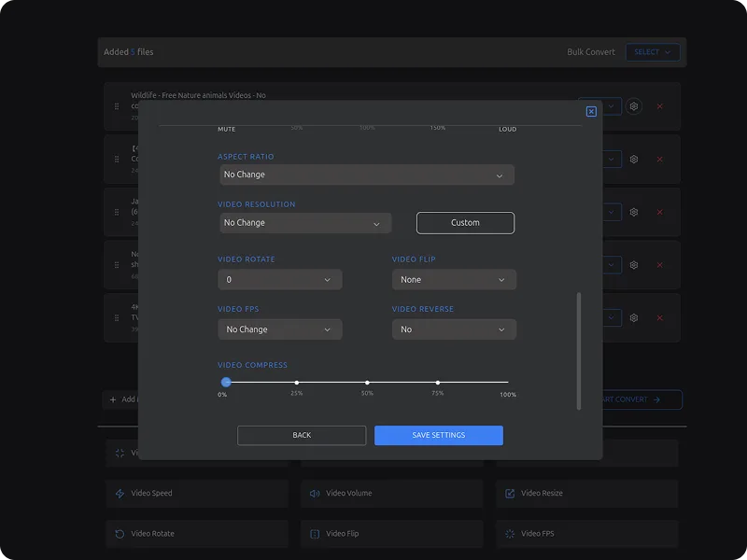Set Video Reverse dropdown to Yes
The height and width of the screenshot is (560, 747).
point(454,329)
